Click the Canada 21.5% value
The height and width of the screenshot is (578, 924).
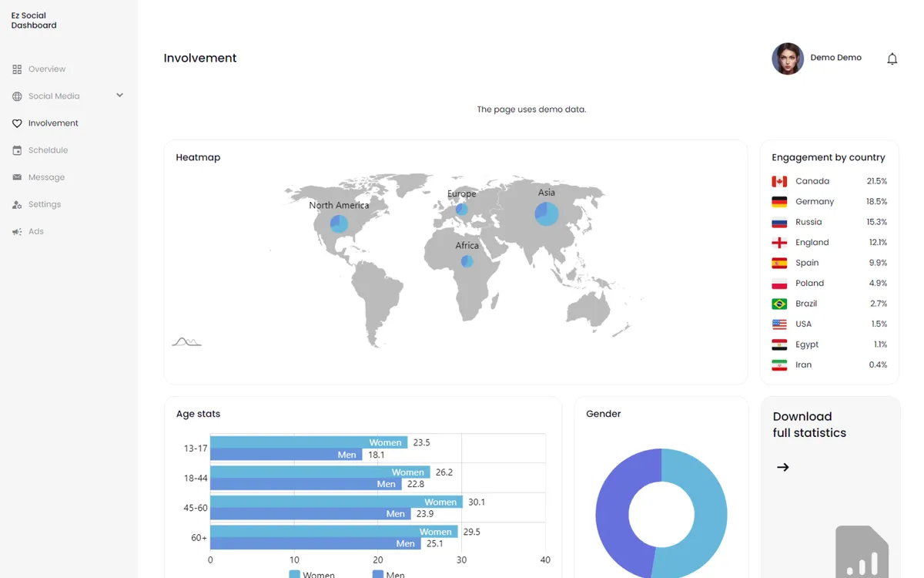click(876, 181)
